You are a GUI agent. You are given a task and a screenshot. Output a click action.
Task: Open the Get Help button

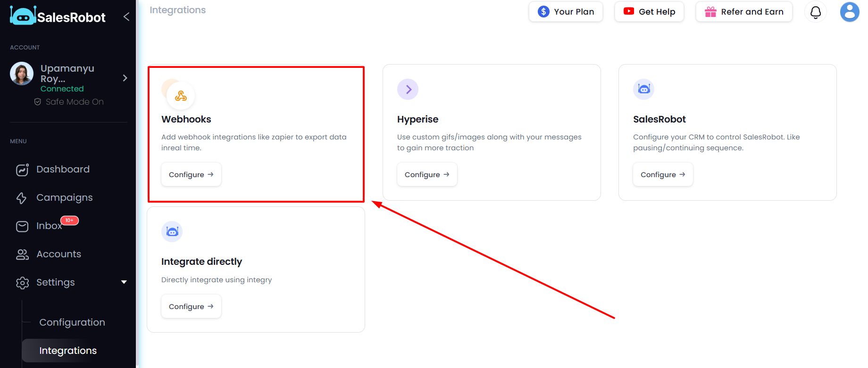point(649,12)
